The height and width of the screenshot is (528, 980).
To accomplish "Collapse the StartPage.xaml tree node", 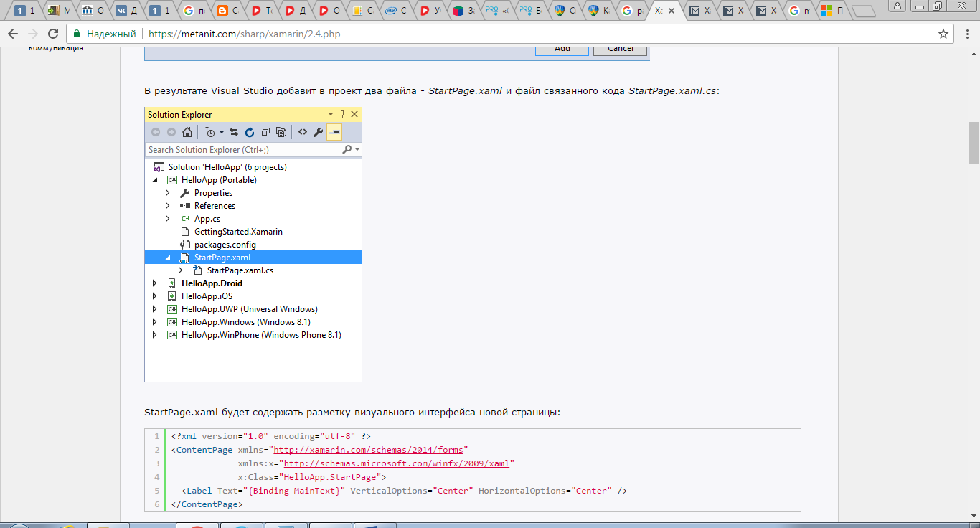I will [168, 258].
